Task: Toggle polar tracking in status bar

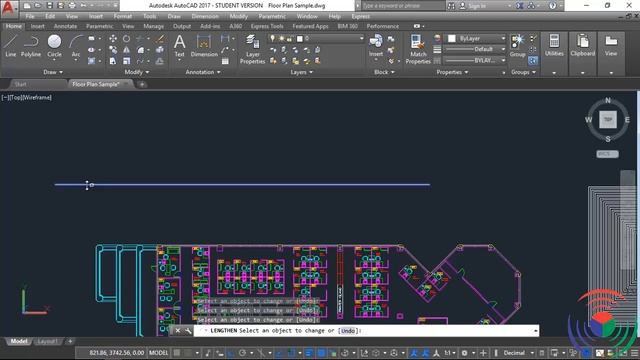Action: [x=242, y=353]
